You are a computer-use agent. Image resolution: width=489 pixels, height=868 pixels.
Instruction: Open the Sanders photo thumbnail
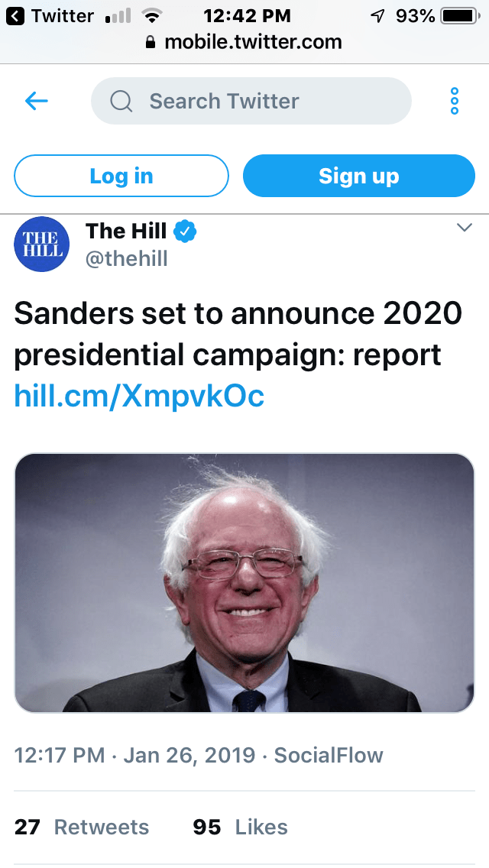tap(244, 583)
